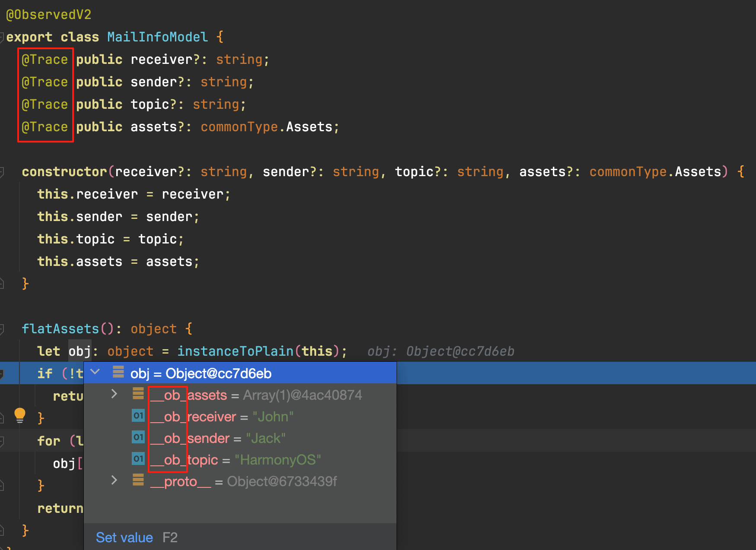Click the @ObservedV2 decorator text
756x550 pixels.
point(49,15)
